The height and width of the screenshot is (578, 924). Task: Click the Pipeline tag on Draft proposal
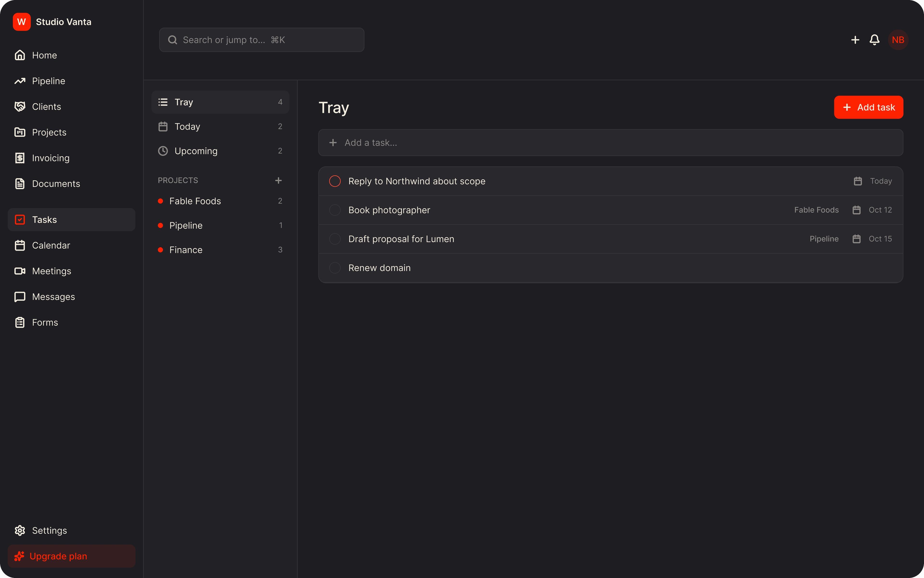[x=824, y=239]
